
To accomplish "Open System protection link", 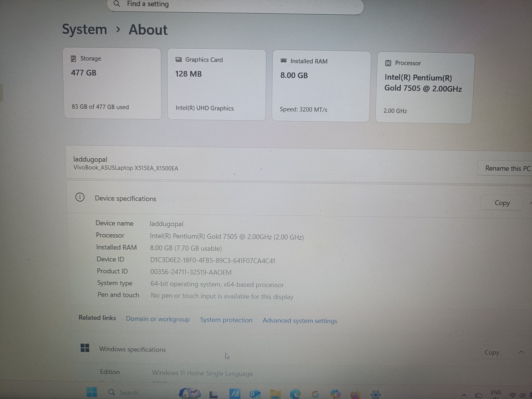I will point(226,320).
